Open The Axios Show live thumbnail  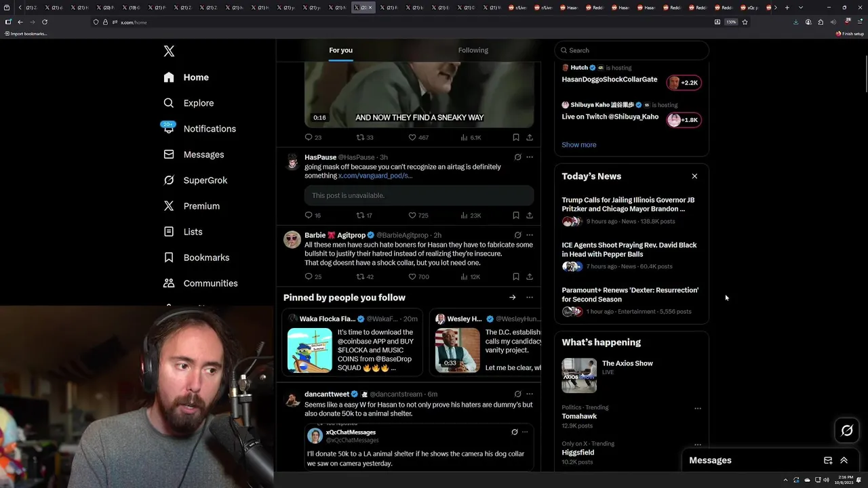point(579,375)
